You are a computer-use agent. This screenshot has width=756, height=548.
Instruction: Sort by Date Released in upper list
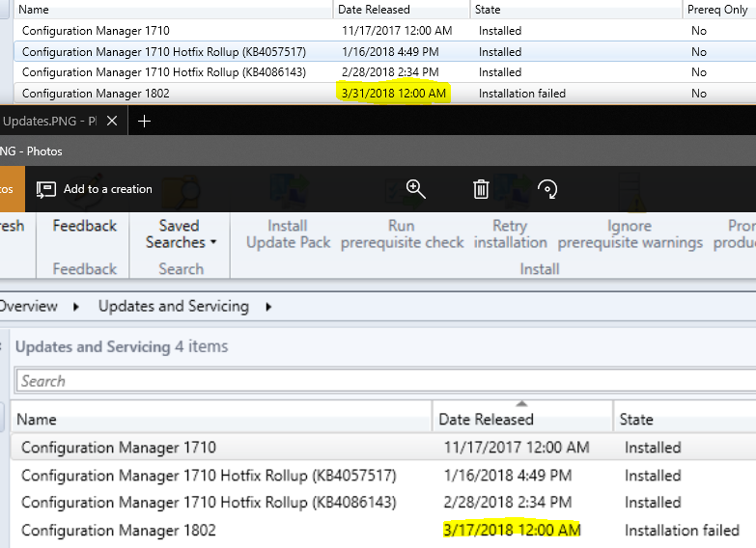[401, 9]
